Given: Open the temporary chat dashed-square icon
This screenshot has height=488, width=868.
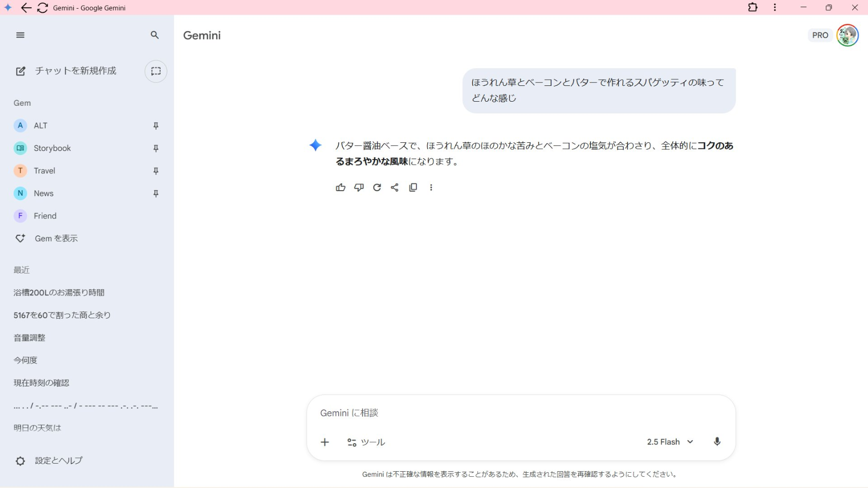Looking at the screenshot, I should (x=156, y=71).
